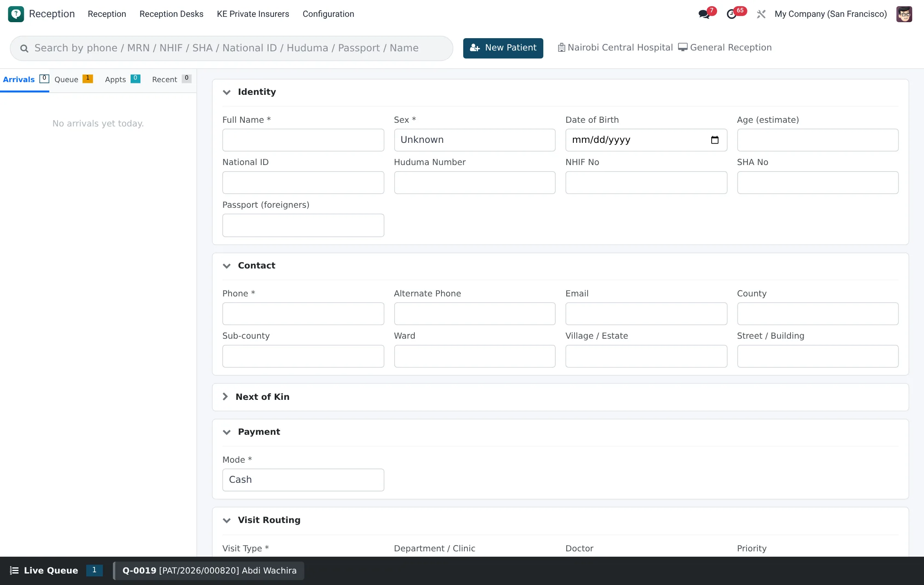Open the Configuration menu
The height and width of the screenshot is (585, 924).
pos(328,14)
